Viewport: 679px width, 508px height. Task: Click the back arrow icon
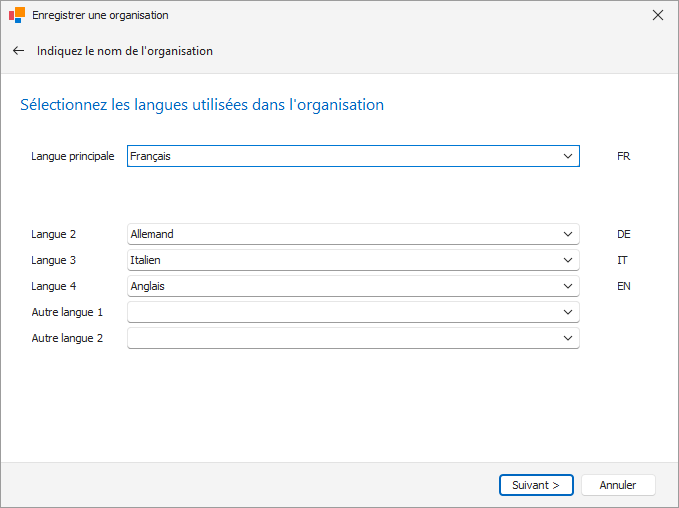[18, 51]
